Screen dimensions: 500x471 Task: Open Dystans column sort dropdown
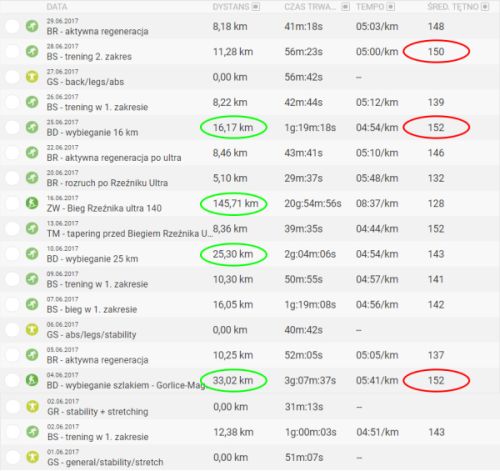[x=255, y=7]
